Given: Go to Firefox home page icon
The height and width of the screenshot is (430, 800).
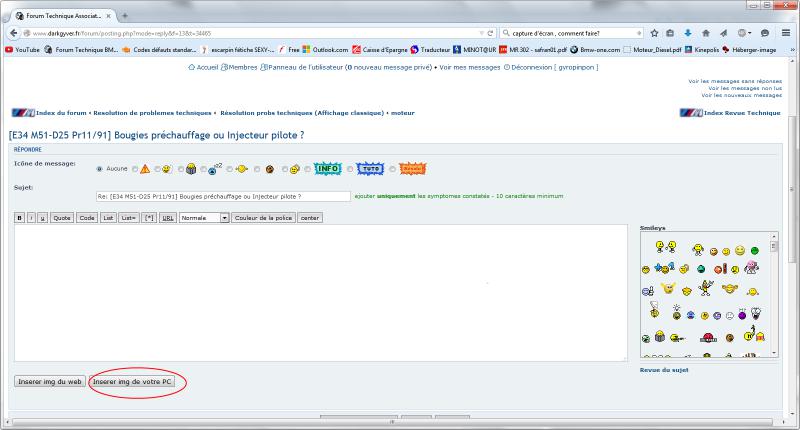Looking at the screenshot, I should click(705, 33).
